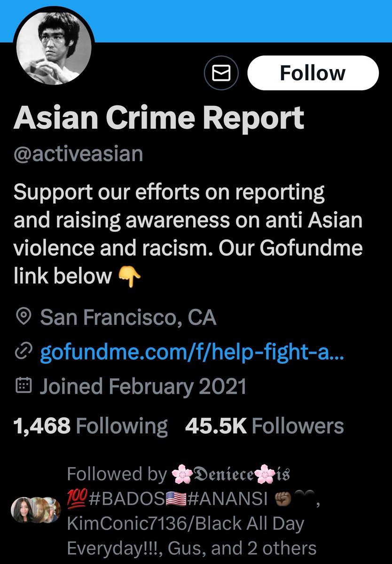The image size is (392, 564).
Task: Follow the Asian Crime Report account
Action: 313,73
